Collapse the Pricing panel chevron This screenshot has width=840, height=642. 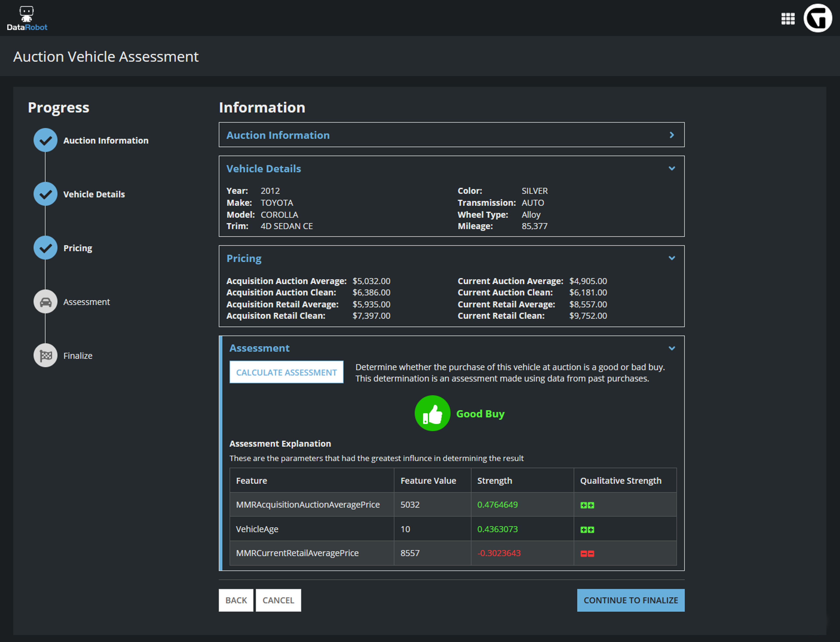pos(672,258)
